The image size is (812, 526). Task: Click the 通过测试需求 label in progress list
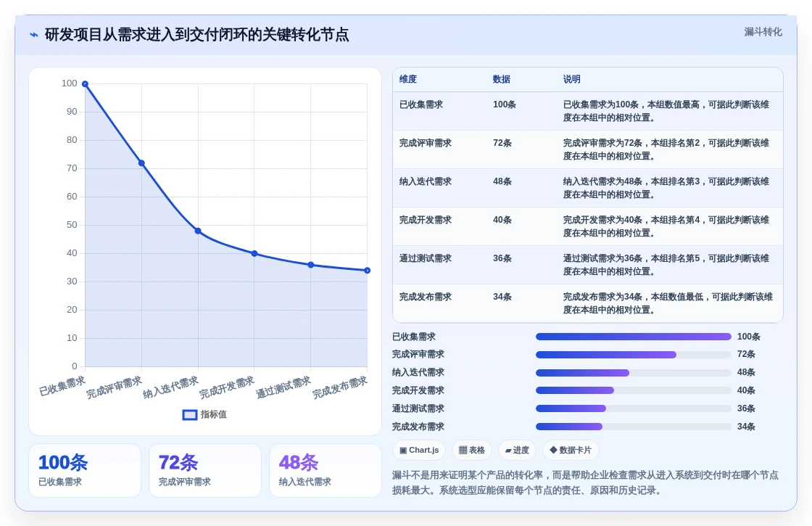pyautogui.click(x=418, y=408)
